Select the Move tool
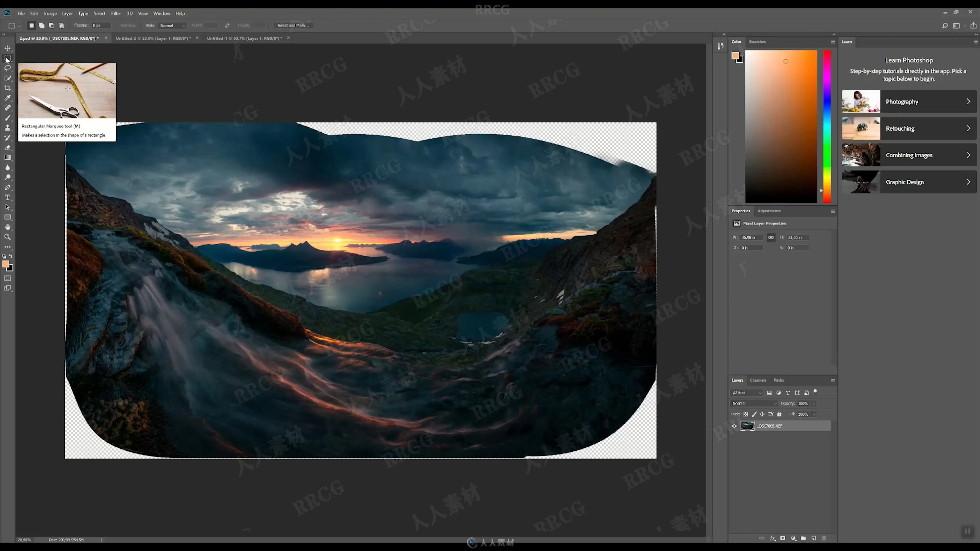The image size is (980, 551). (x=8, y=48)
